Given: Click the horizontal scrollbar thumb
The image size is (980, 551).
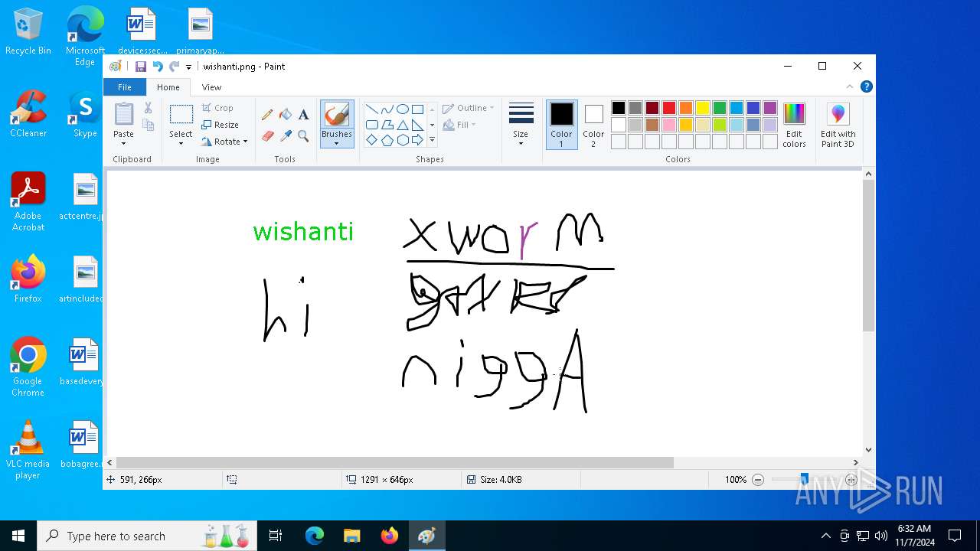Looking at the screenshot, I should [x=394, y=462].
